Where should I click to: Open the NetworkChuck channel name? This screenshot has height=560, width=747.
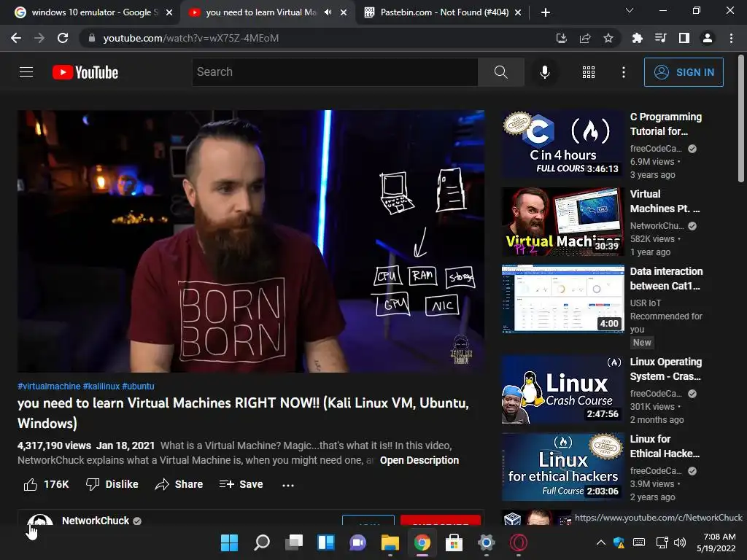tap(96, 521)
